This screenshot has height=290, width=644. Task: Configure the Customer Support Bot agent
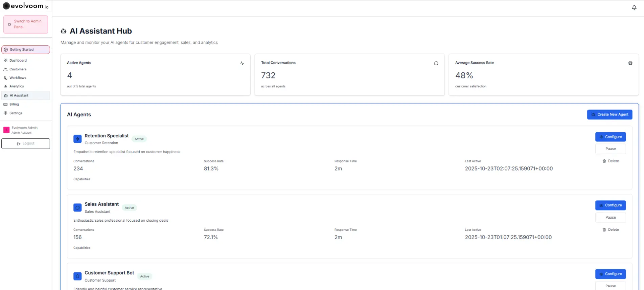tap(611, 274)
